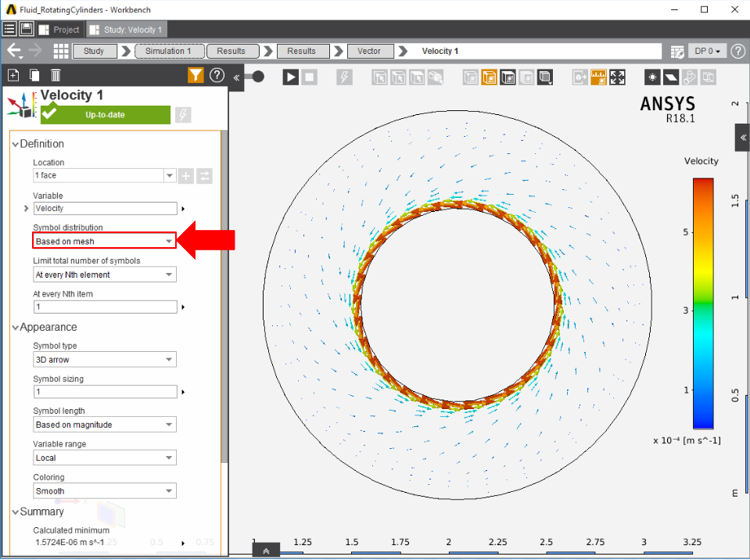Open the Symbol type dropdown

pos(104,360)
